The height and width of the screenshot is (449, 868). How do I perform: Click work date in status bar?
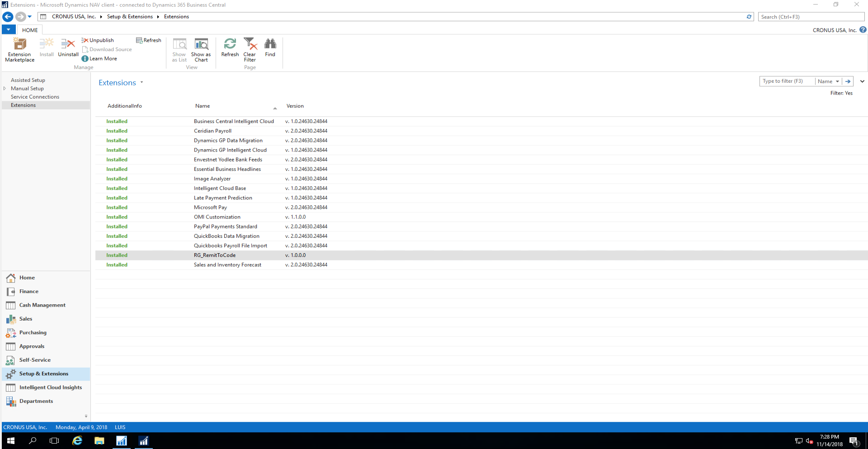click(x=81, y=427)
